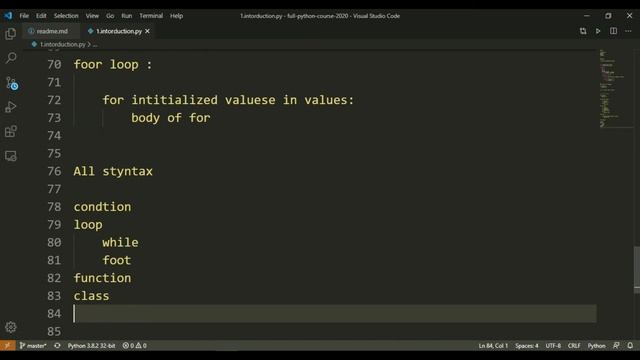640x360 pixels.
Task: Click the word 'loop' on line 79
Action: [x=88, y=225]
